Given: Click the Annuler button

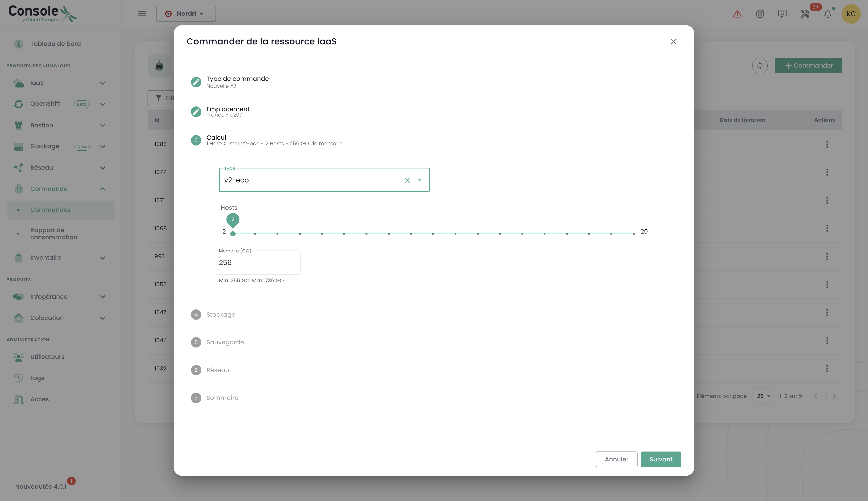Looking at the screenshot, I should coord(616,459).
